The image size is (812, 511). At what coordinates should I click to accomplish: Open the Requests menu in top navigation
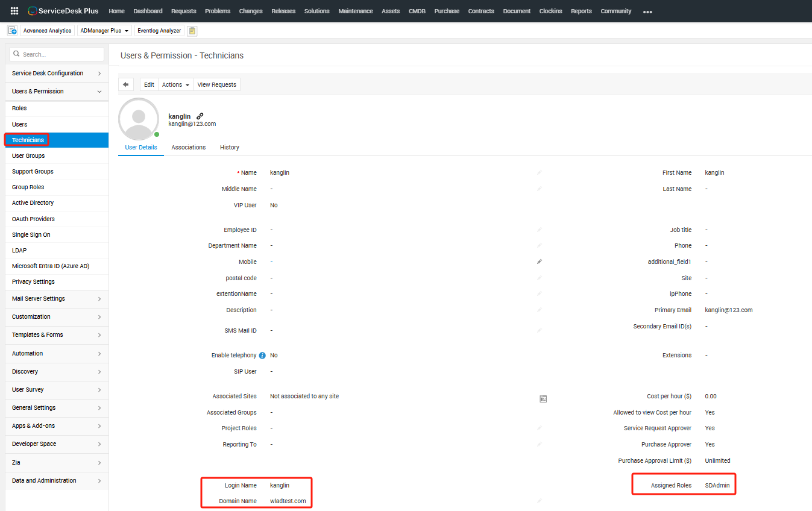coord(183,11)
